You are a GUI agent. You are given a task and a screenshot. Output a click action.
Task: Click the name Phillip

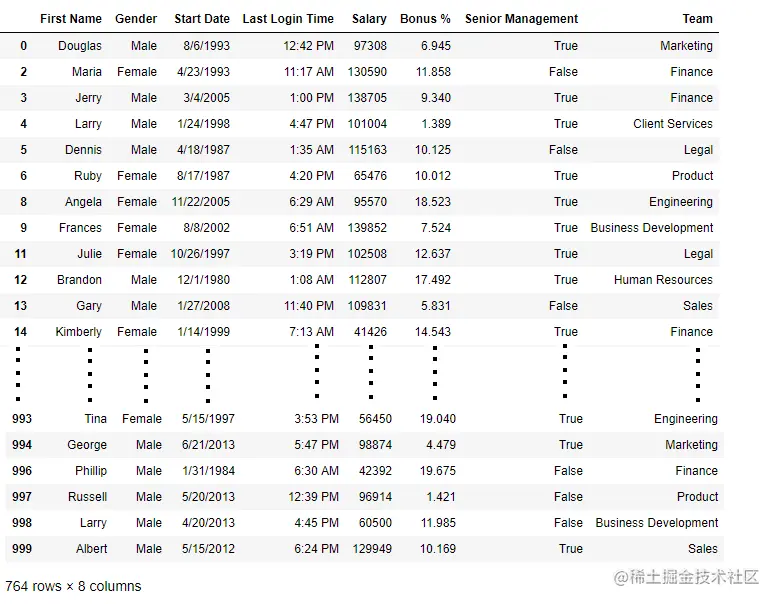[x=91, y=471]
